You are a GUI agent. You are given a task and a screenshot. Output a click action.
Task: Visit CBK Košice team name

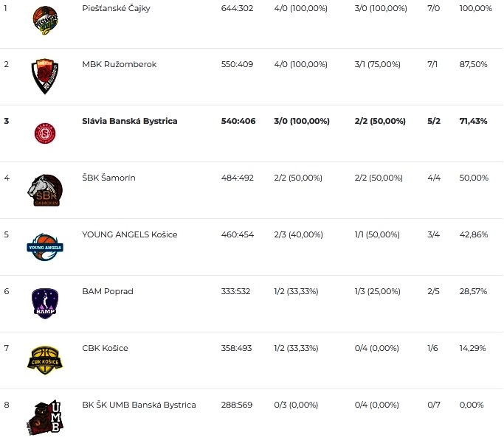point(105,348)
